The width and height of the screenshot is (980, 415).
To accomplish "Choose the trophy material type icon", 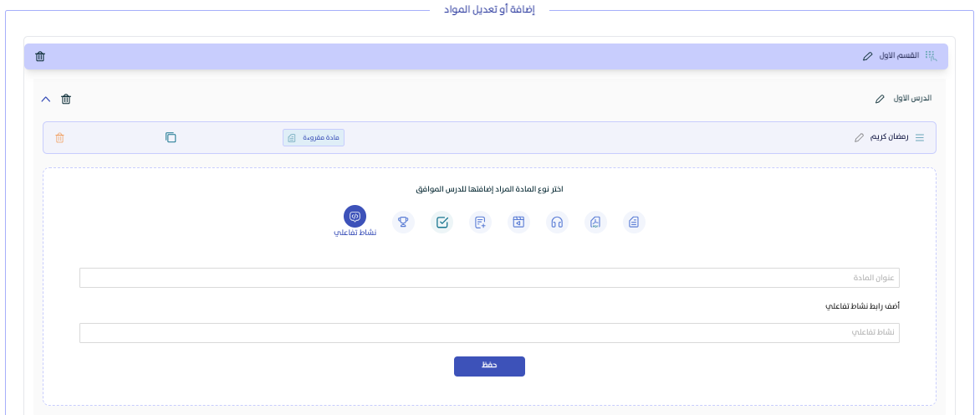I will click(x=403, y=222).
